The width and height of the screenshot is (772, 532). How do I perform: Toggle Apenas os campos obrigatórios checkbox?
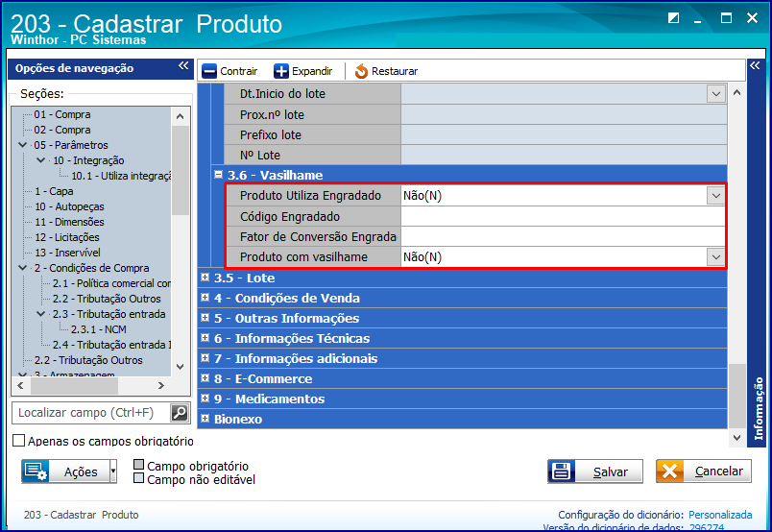tap(18, 441)
